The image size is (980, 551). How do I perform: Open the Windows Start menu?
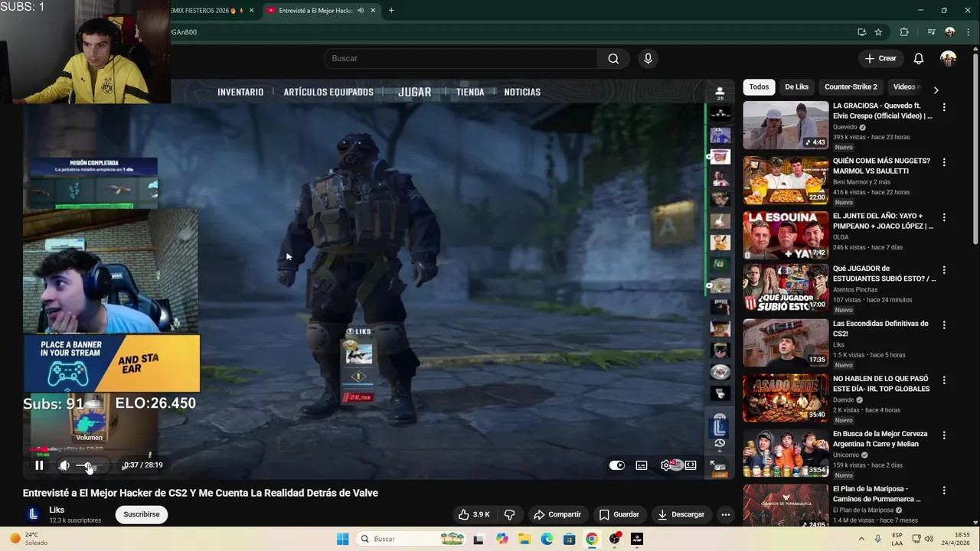(342, 539)
